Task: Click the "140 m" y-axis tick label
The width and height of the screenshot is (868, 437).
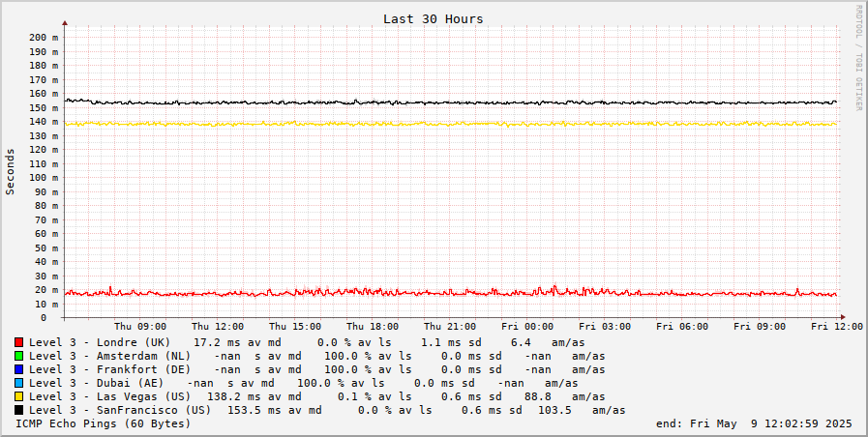Action: click(x=43, y=122)
